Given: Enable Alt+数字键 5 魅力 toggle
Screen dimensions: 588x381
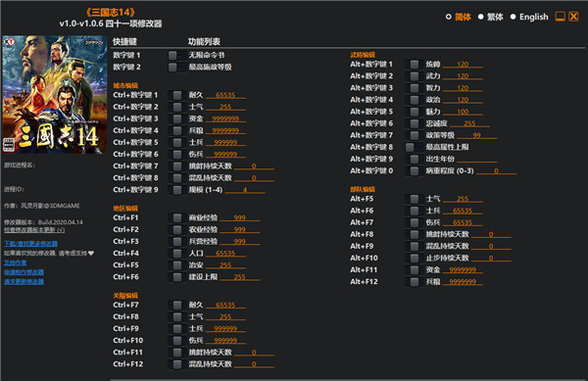Looking at the screenshot, I should click(414, 112).
